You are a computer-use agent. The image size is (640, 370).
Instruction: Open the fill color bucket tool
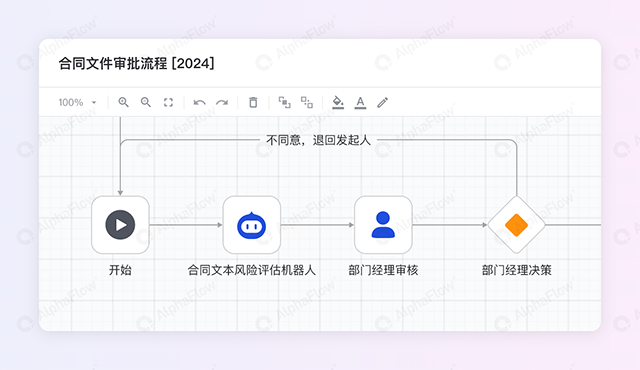click(x=338, y=102)
